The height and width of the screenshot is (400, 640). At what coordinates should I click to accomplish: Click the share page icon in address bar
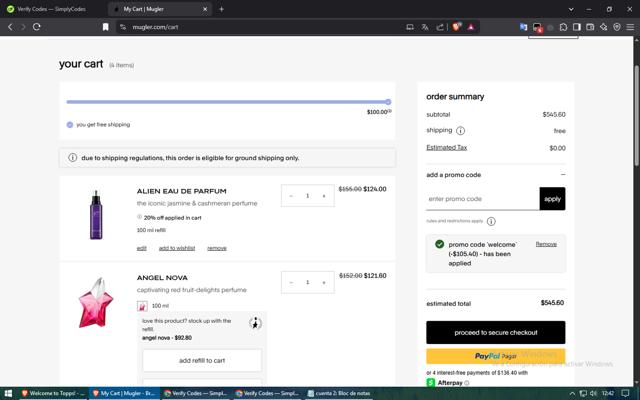click(440, 27)
